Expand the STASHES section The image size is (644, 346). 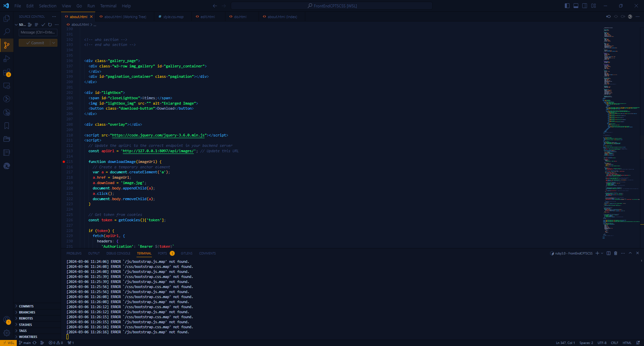click(x=37, y=325)
